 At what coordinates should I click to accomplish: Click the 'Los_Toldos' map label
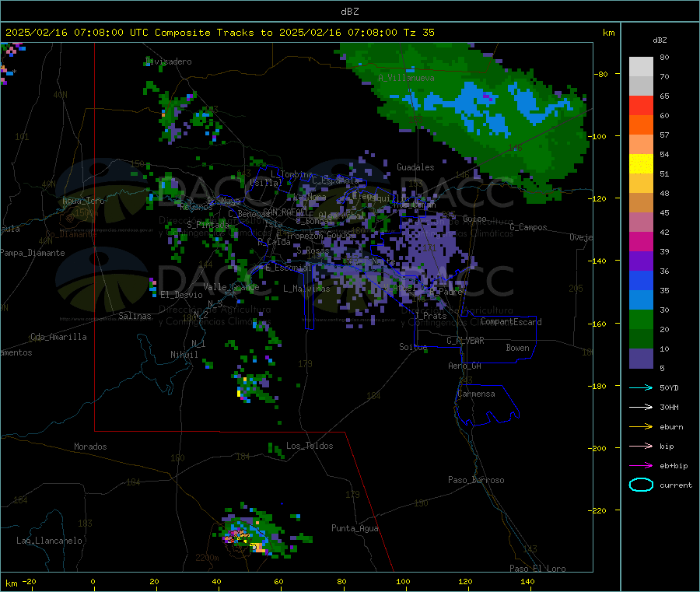pyautogui.click(x=310, y=446)
